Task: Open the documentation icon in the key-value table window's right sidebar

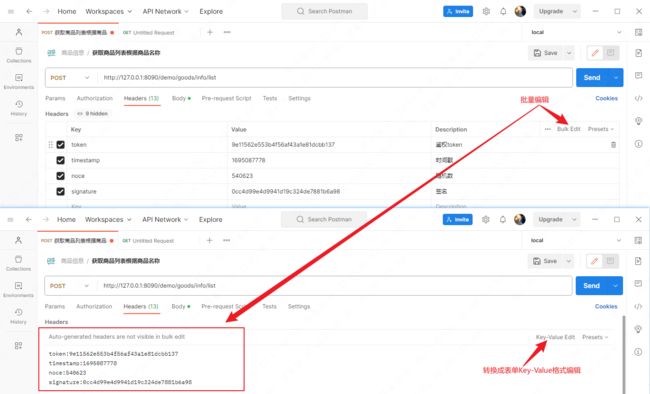Action: point(638,53)
